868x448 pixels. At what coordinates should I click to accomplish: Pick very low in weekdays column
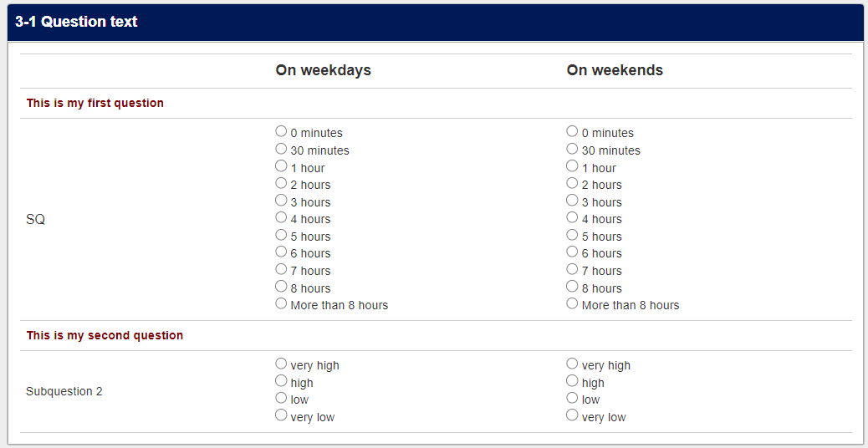pos(281,415)
